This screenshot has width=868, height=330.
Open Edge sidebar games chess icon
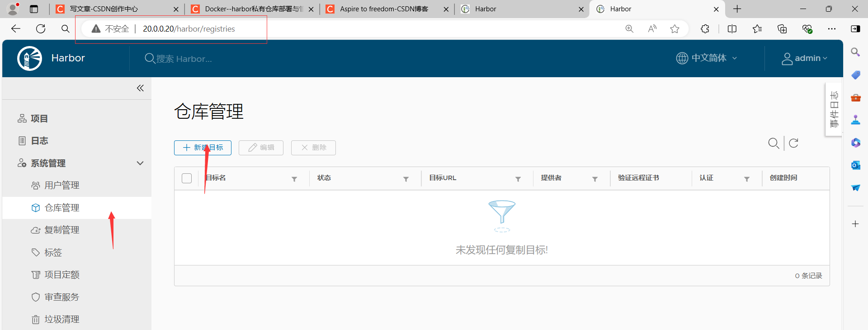pos(855,120)
